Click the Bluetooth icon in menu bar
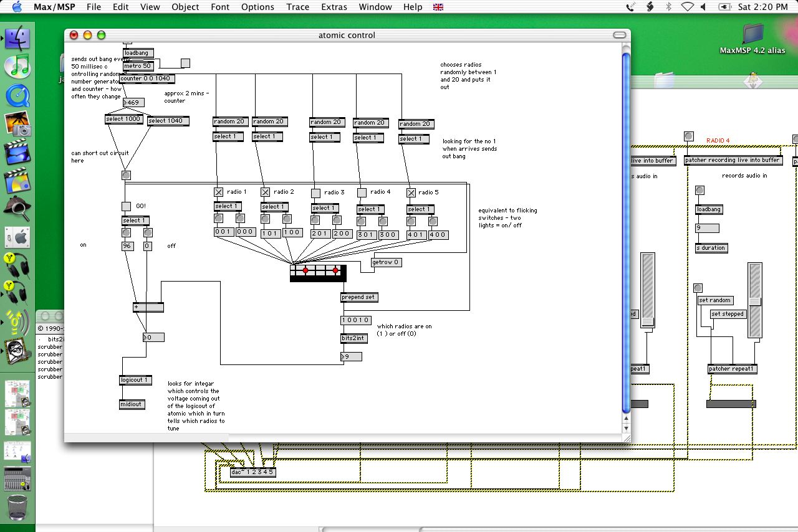 669,7
